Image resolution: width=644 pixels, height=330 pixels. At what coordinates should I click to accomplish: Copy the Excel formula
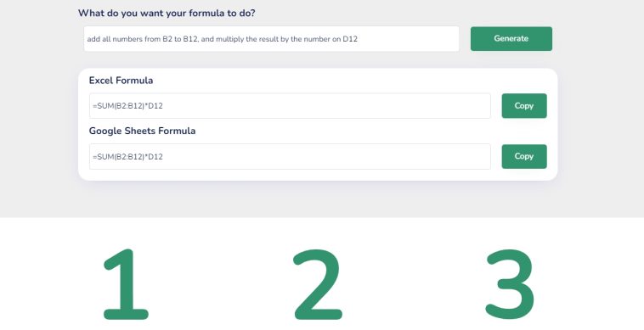(x=524, y=106)
